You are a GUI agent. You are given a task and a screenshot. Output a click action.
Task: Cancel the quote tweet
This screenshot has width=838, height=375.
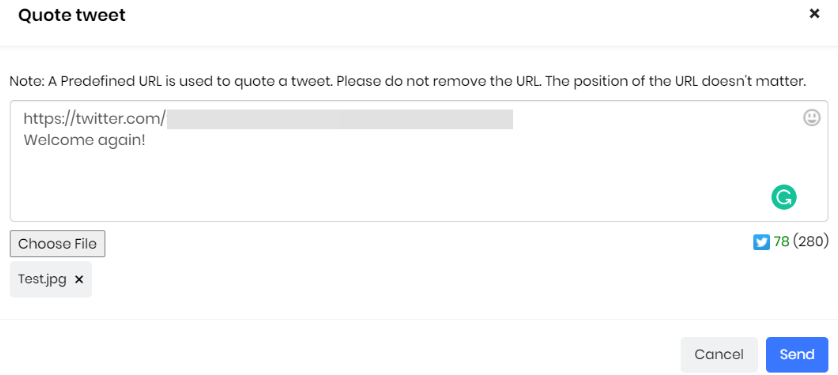tap(719, 355)
